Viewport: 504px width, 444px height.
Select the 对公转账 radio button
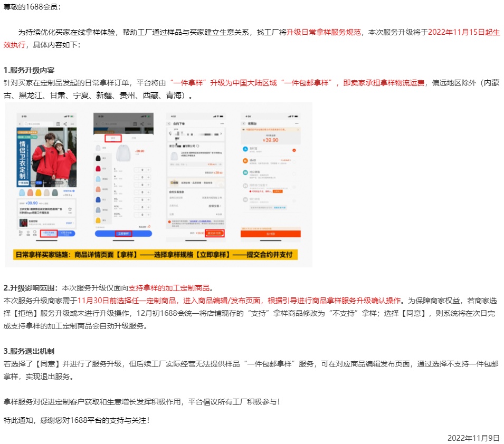click(x=294, y=174)
